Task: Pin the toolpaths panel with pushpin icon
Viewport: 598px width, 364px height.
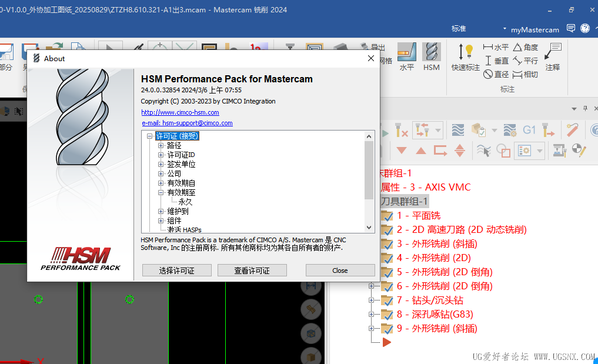Action: point(586,109)
